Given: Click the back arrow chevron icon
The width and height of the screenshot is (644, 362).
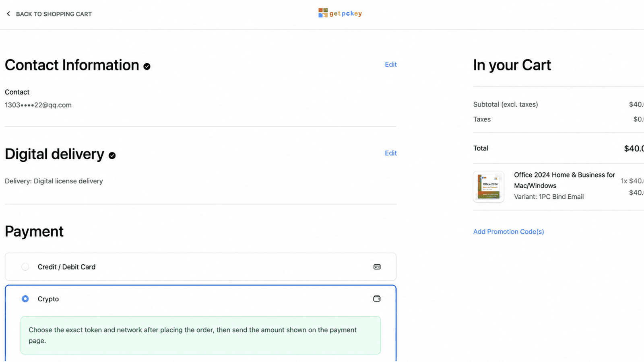Looking at the screenshot, I should pos(8,14).
